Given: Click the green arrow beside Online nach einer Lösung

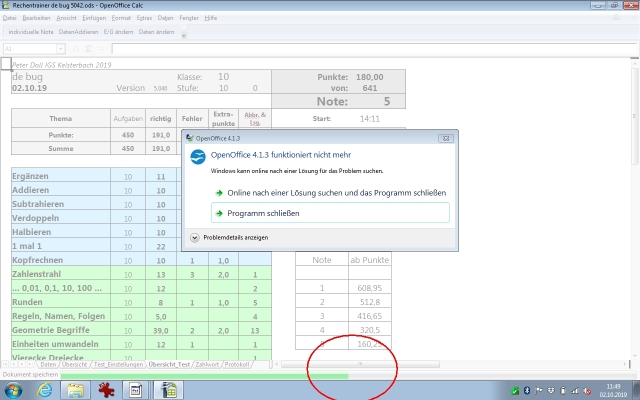Looking at the screenshot, I should pyautogui.click(x=219, y=193).
